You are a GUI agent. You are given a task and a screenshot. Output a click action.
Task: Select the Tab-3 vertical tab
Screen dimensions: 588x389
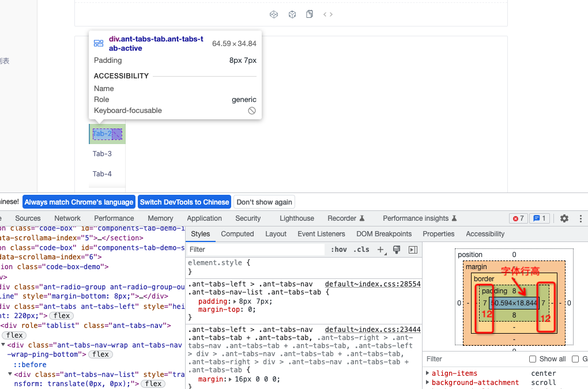[x=102, y=154]
